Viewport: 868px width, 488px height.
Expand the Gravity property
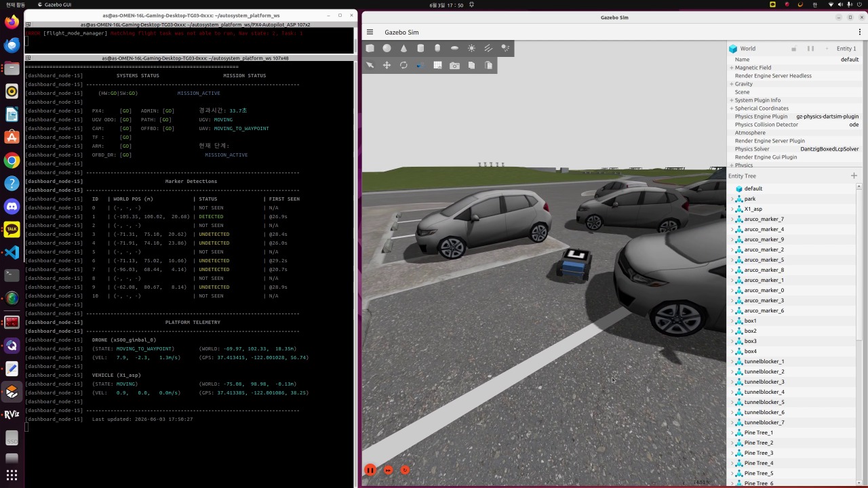pyautogui.click(x=732, y=84)
